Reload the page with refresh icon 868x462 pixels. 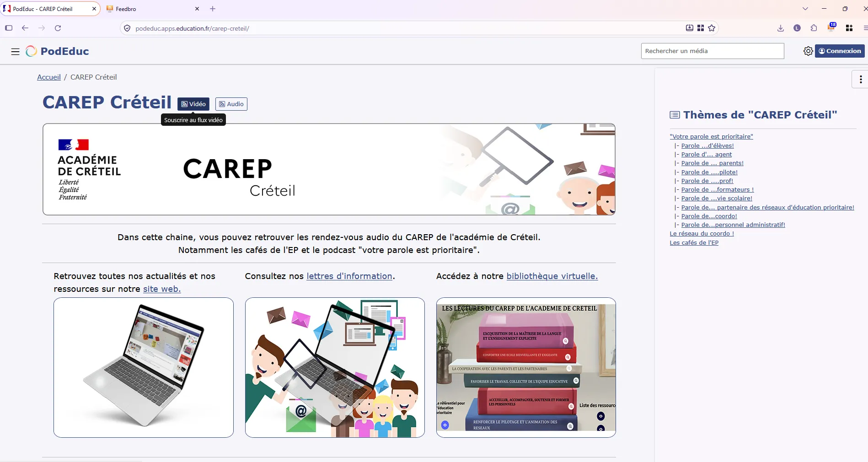[58, 28]
